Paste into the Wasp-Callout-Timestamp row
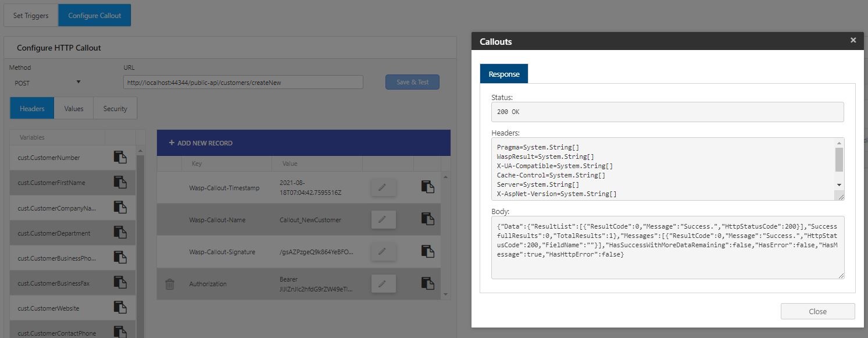The height and width of the screenshot is (338, 868). point(427,187)
